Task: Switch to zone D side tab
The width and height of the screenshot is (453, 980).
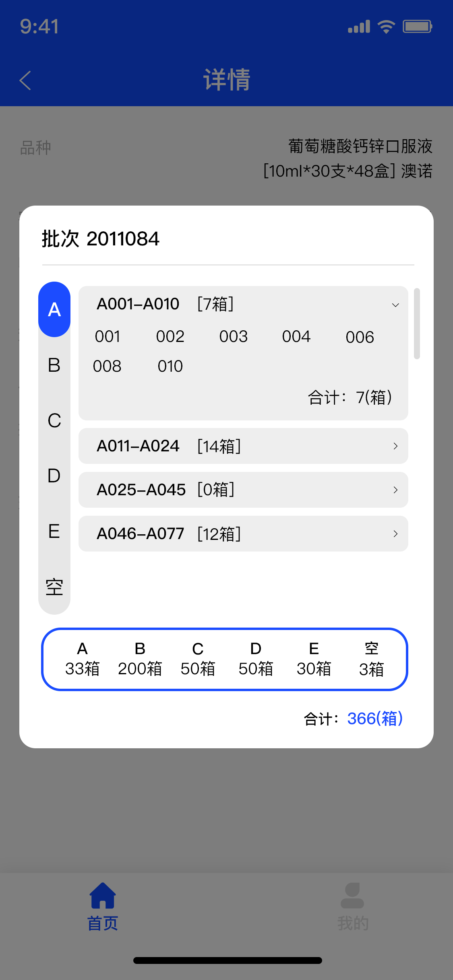Action: pyautogui.click(x=54, y=476)
